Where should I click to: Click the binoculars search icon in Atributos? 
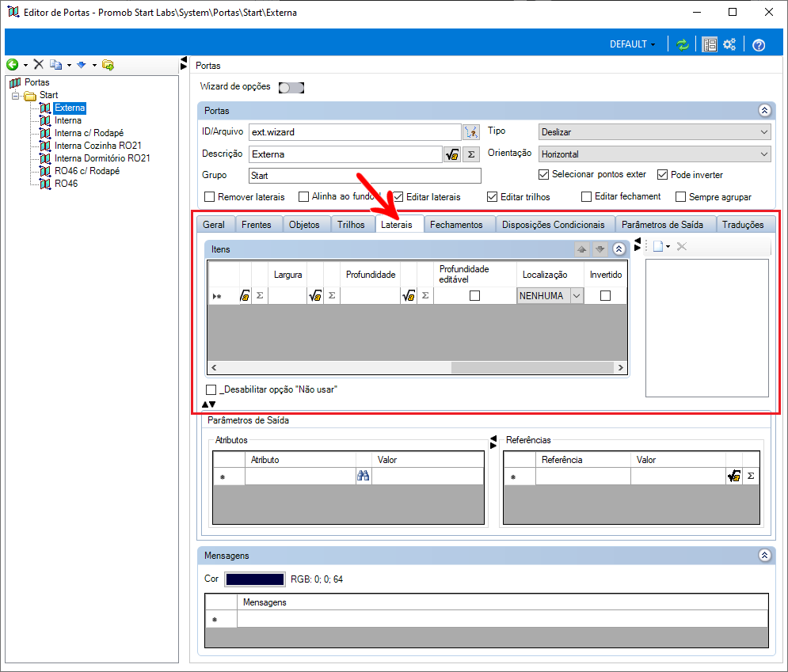tap(363, 476)
